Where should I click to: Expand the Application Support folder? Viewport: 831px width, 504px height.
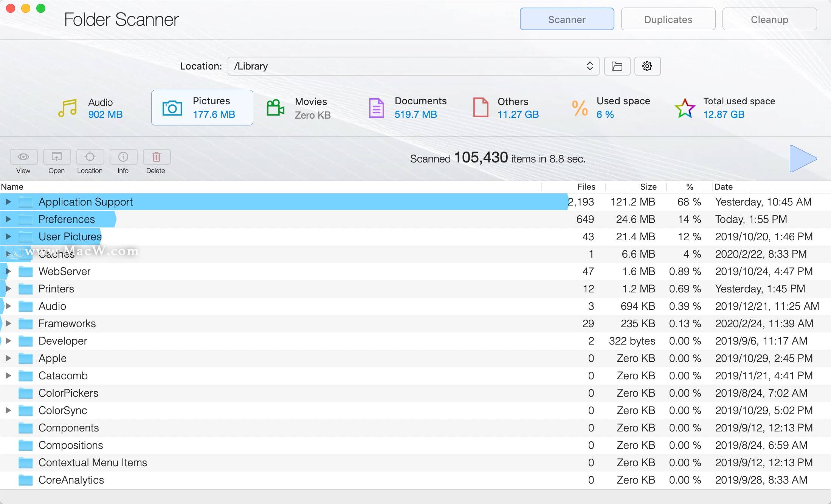[x=8, y=202]
